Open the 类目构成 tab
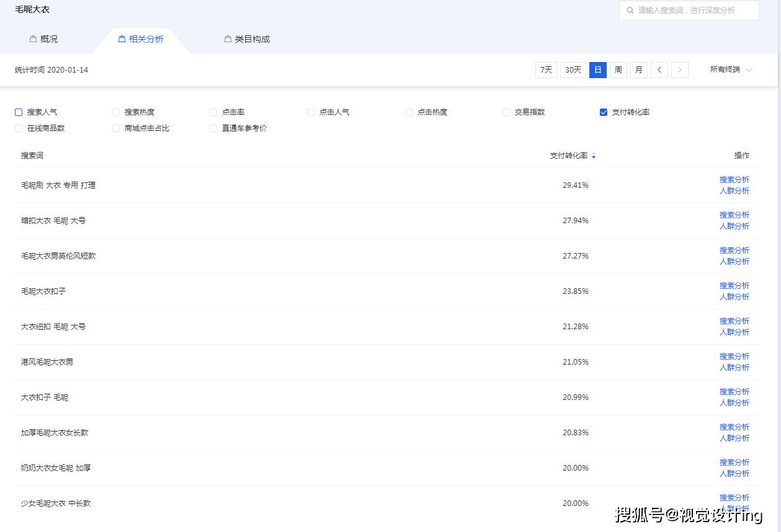 point(247,39)
